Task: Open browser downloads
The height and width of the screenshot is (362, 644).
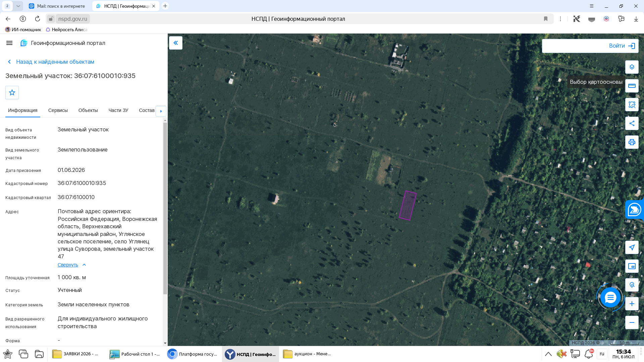Action: (636, 19)
